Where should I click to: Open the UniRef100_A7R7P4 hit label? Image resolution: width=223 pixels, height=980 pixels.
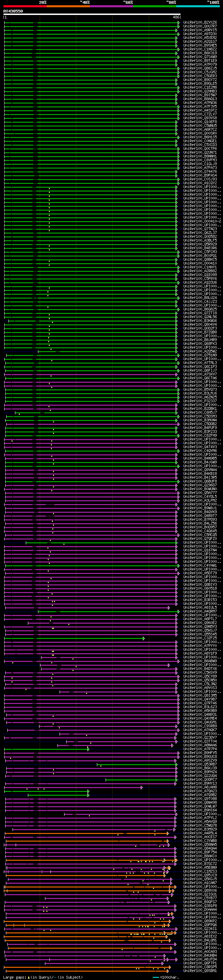[x=200, y=749]
